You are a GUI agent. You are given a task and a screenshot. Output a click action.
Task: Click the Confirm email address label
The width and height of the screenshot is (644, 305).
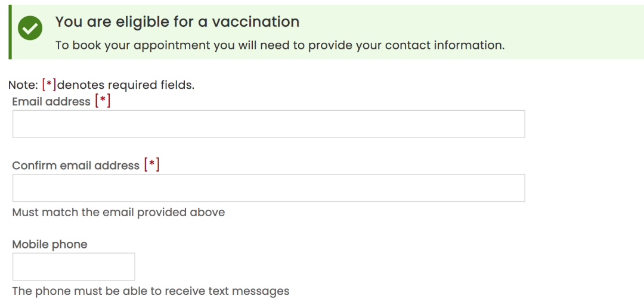pyautogui.click(x=76, y=166)
